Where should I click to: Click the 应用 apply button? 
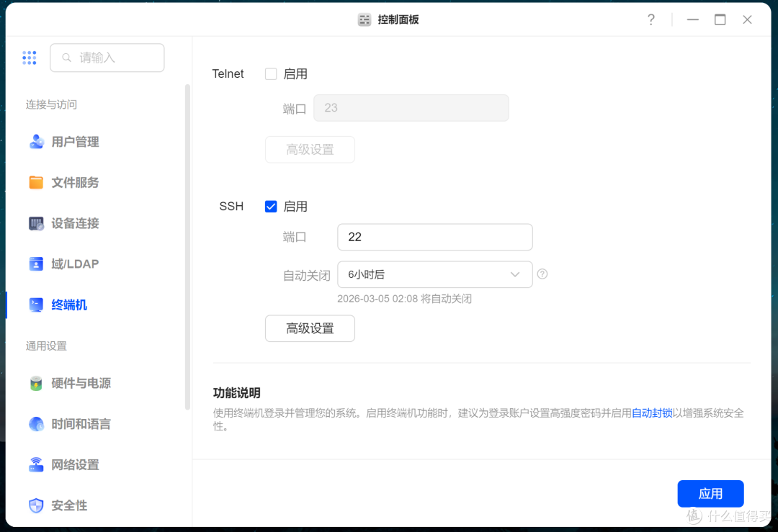tap(710, 493)
